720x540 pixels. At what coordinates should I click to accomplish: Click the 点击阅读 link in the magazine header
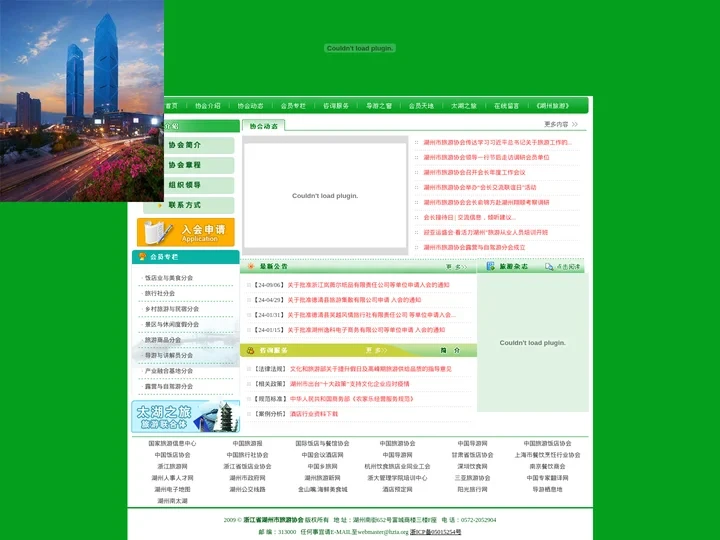pyautogui.click(x=568, y=267)
